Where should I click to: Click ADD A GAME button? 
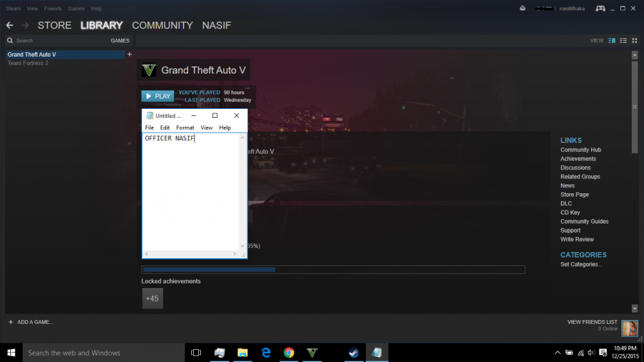point(31,322)
